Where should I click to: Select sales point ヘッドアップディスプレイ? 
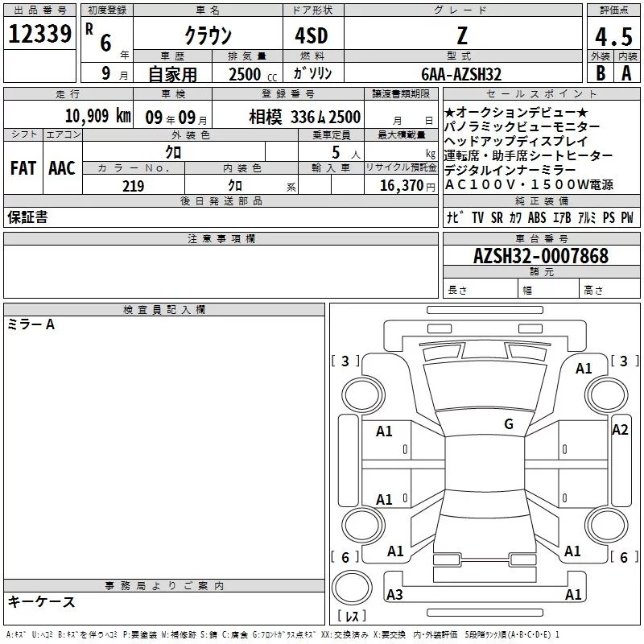[x=516, y=141]
